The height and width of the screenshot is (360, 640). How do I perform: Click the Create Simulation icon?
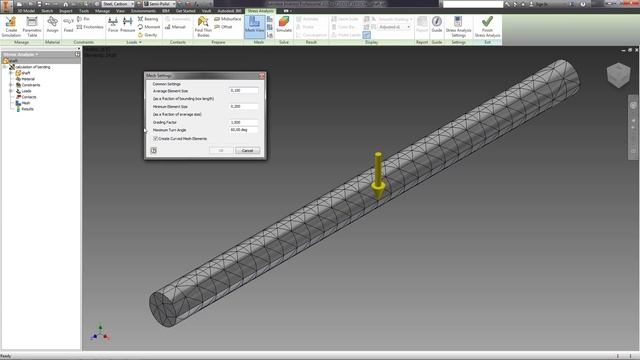pyautogui.click(x=11, y=27)
